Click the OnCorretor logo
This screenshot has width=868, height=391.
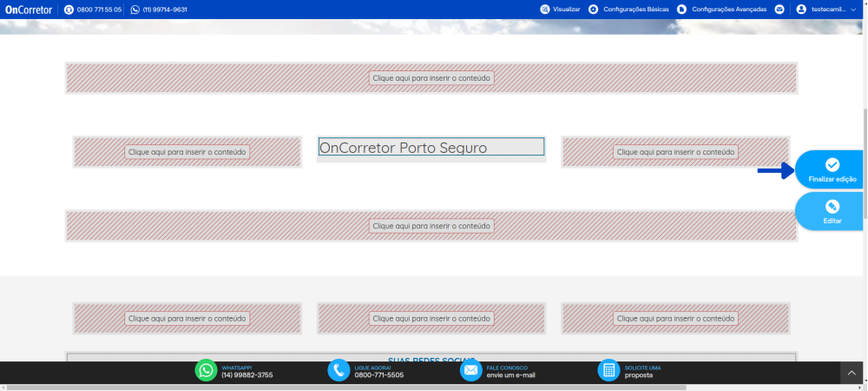[x=29, y=10]
